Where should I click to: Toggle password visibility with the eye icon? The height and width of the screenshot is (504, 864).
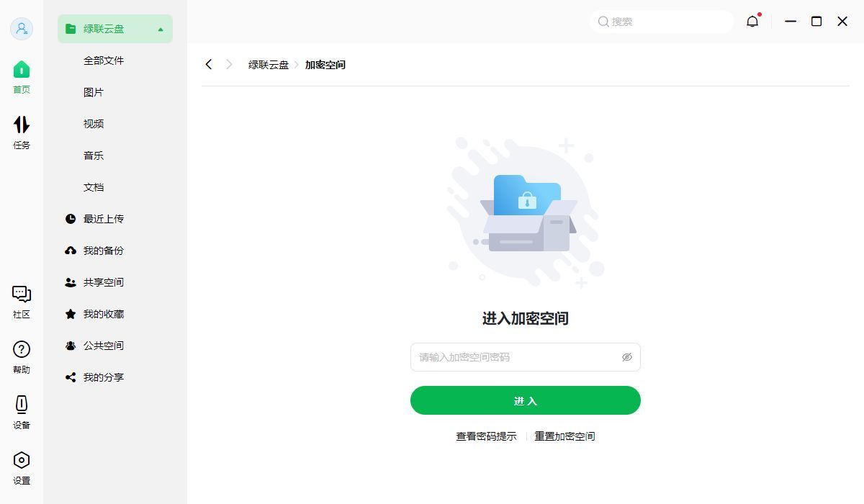pyautogui.click(x=626, y=356)
